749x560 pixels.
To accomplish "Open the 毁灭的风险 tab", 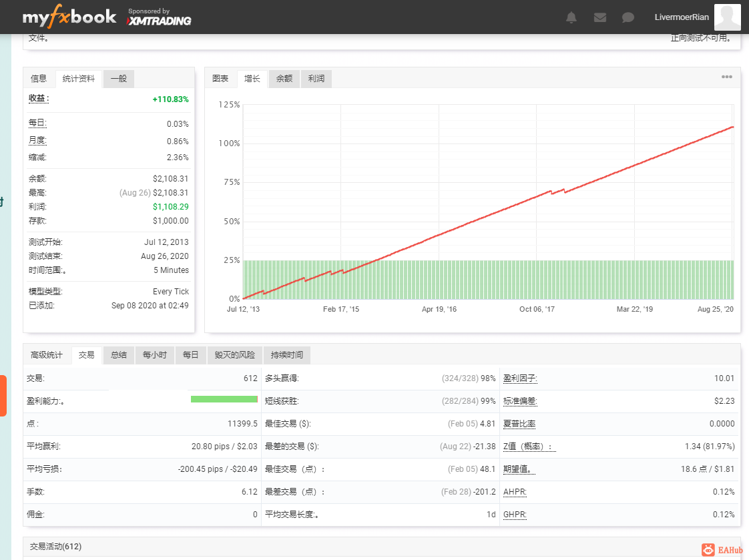I will point(234,355).
